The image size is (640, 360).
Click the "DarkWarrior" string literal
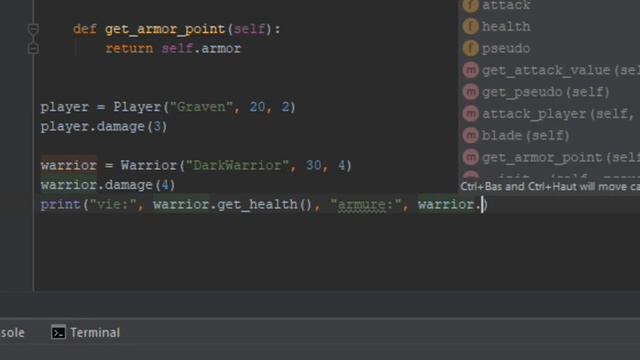(x=237, y=165)
